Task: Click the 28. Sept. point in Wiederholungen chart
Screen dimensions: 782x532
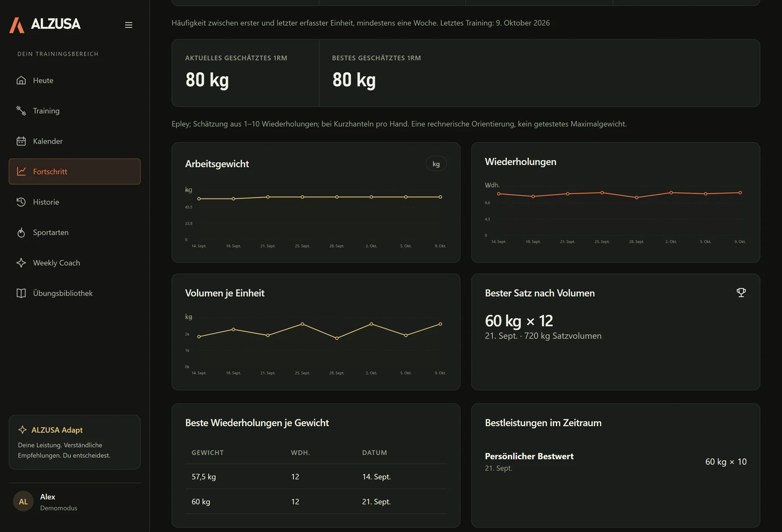Action: pos(637,198)
